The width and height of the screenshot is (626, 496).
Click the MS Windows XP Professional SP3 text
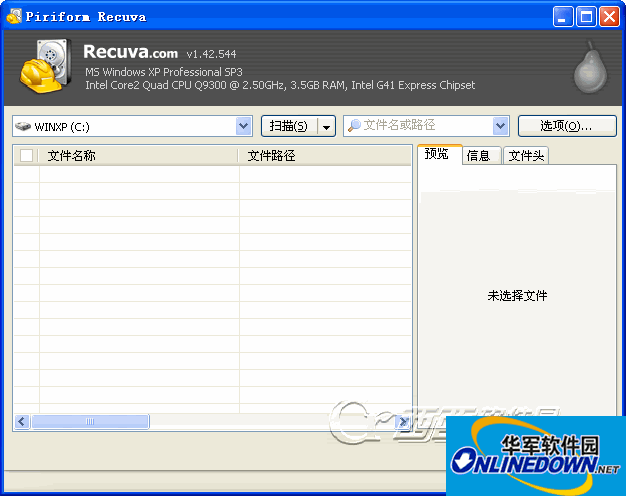click(x=164, y=72)
